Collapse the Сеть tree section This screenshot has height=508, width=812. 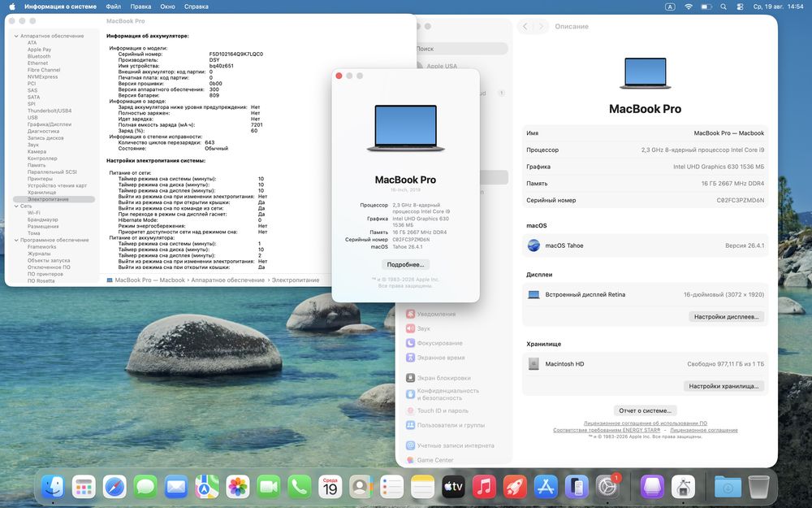coord(16,206)
